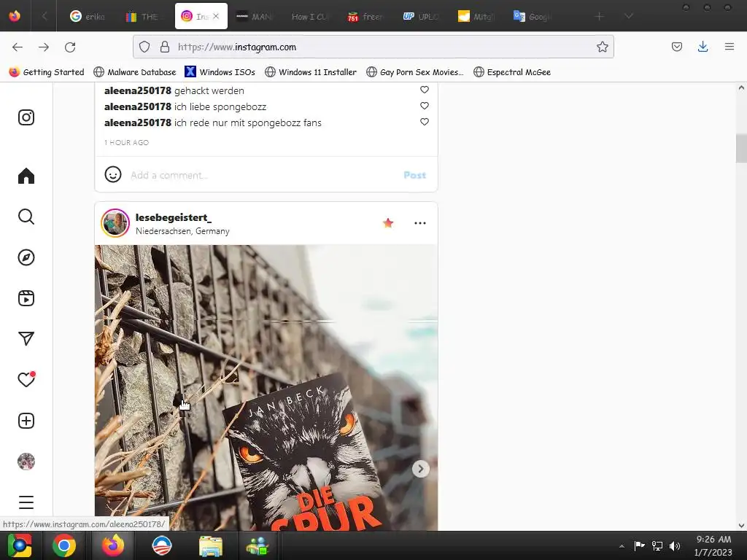Open Chrome from the taskbar
The image size is (747, 560).
pos(64,545)
